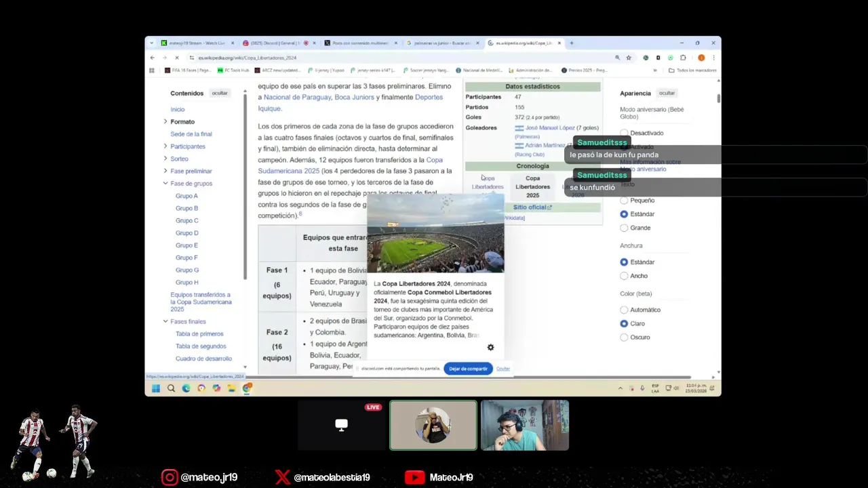The width and height of the screenshot is (868, 488).
Task: Close the Copa Libertadores Wikipedia tab
Action: coord(559,43)
